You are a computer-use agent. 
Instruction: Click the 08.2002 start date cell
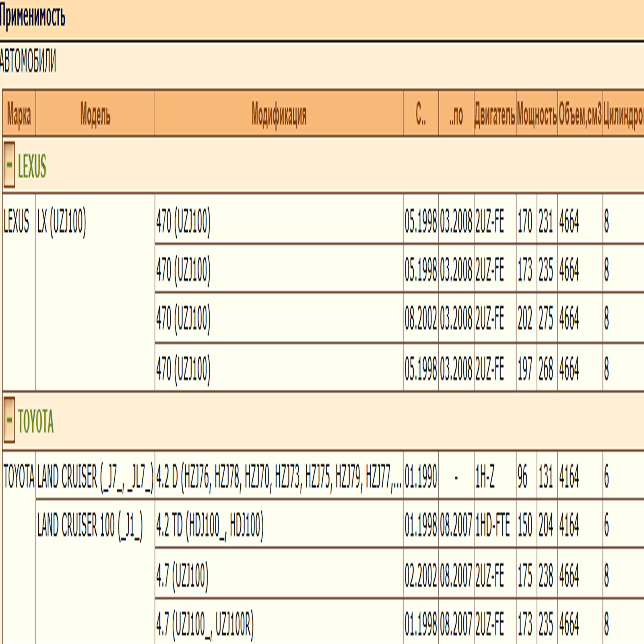421,318
